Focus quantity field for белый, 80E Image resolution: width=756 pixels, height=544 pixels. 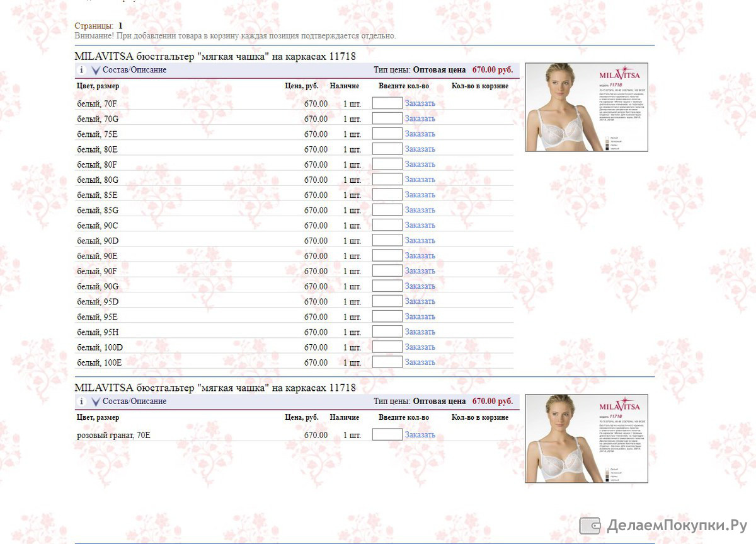387,149
